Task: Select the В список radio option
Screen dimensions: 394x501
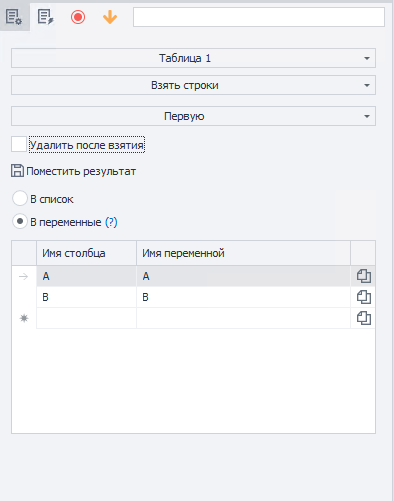Action: click(x=19, y=198)
